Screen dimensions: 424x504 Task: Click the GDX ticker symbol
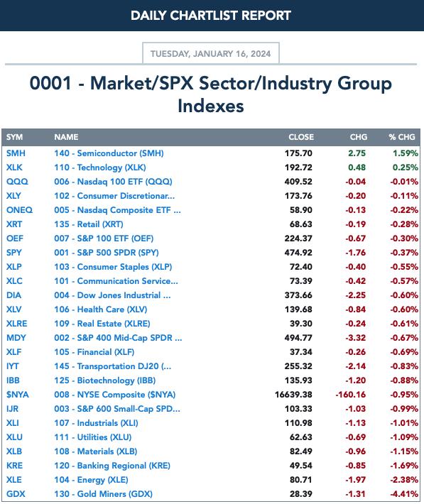(16, 494)
